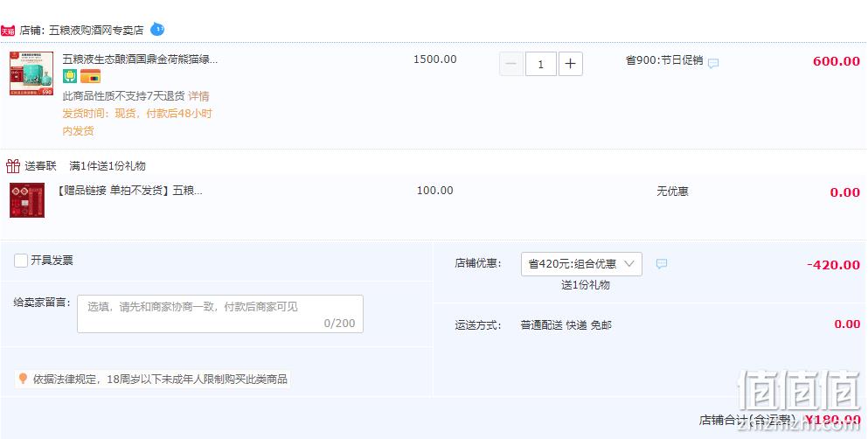Click the shipping text 普通配送 快递 免邮
This screenshot has width=868, height=439.
[x=566, y=325]
